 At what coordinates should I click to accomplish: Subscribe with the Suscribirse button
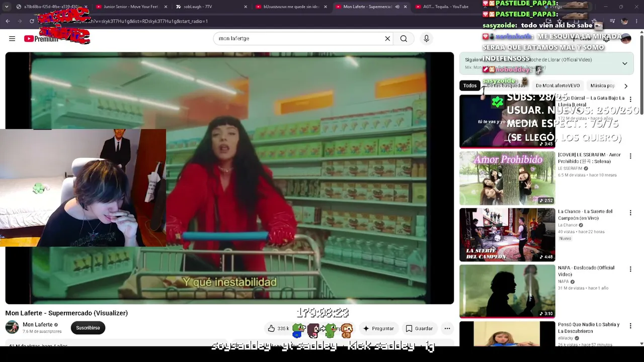point(88,328)
